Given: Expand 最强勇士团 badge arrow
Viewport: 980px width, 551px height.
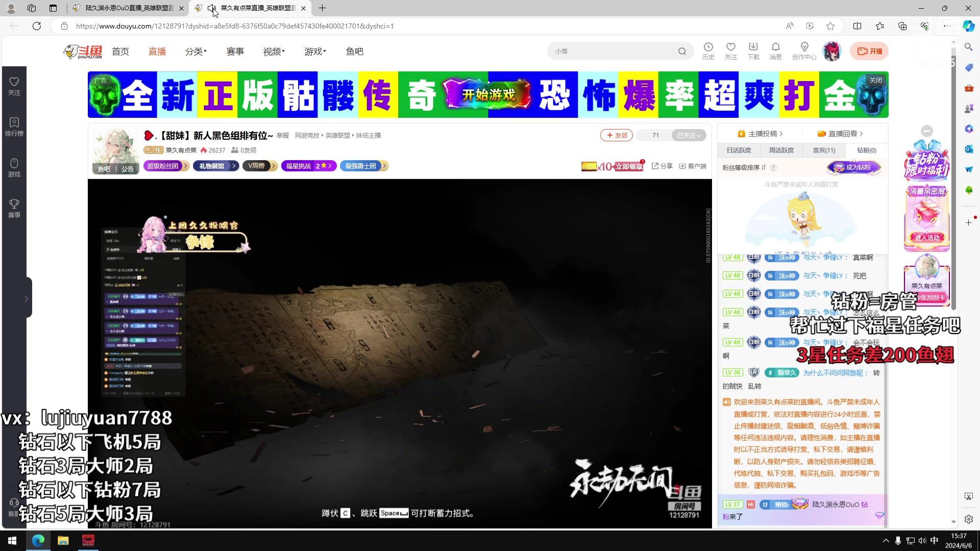Looking at the screenshot, I should [x=384, y=166].
